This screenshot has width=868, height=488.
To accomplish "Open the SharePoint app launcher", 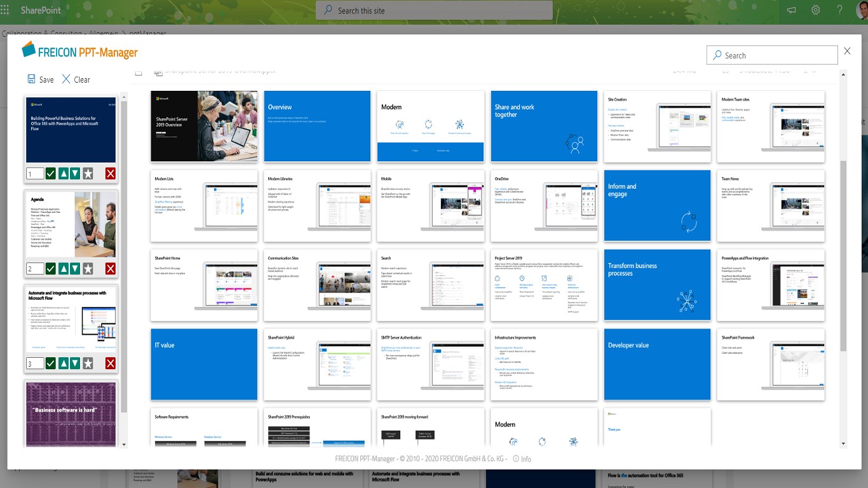I will (x=6, y=10).
